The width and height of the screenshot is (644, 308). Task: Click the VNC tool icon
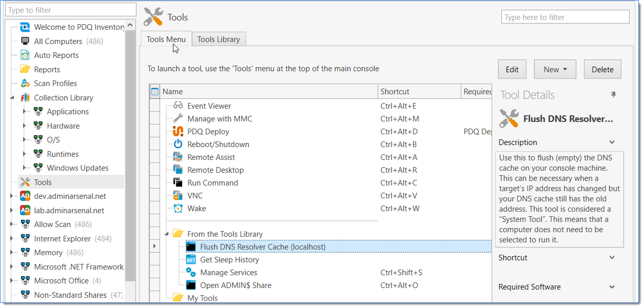click(x=178, y=195)
